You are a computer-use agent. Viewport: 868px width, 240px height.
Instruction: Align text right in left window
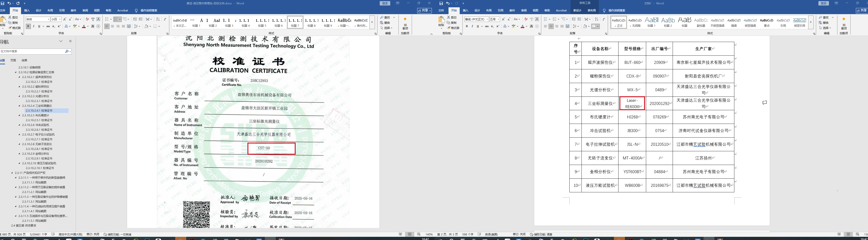point(118,26)
